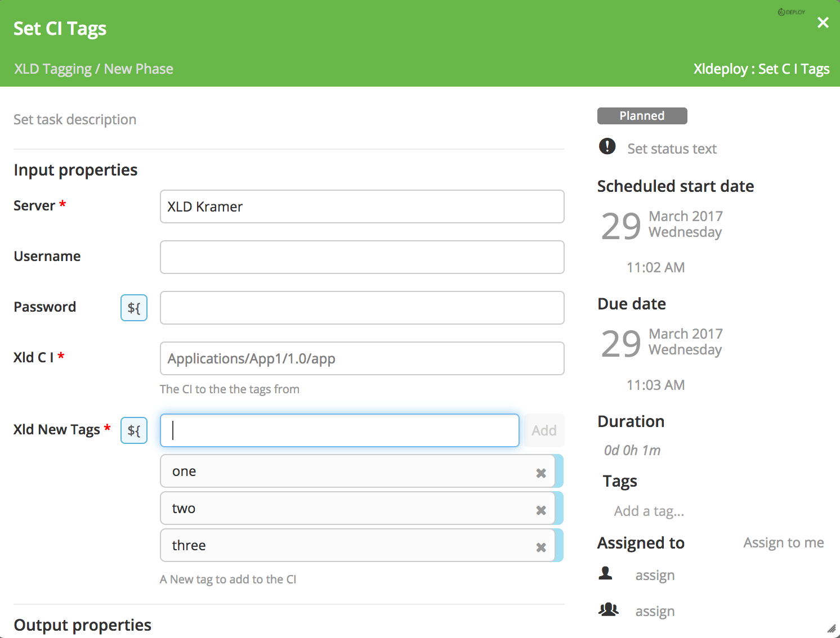Focus the Username input field
The width and height of the screenshot is (840, 638).
362,257
